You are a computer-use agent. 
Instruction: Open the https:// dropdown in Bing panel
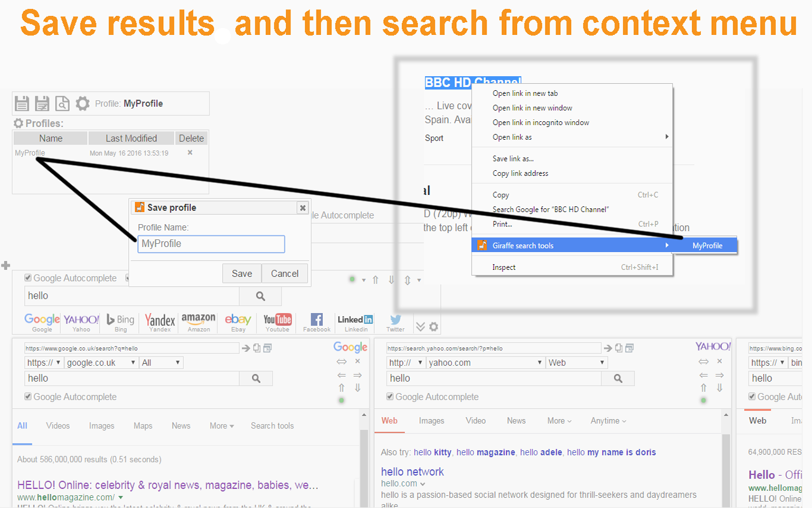click(768, 363)
